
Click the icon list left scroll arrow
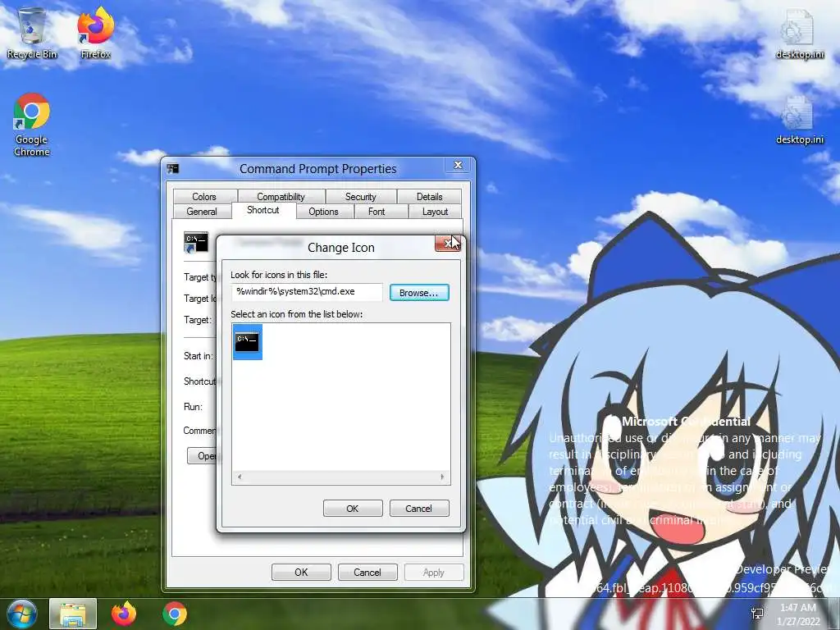tap(240, 477)
